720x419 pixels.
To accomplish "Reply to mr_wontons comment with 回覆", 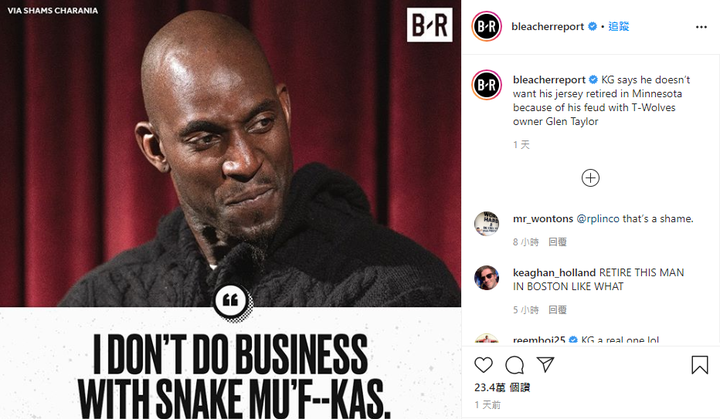I will tap(557, 242).
